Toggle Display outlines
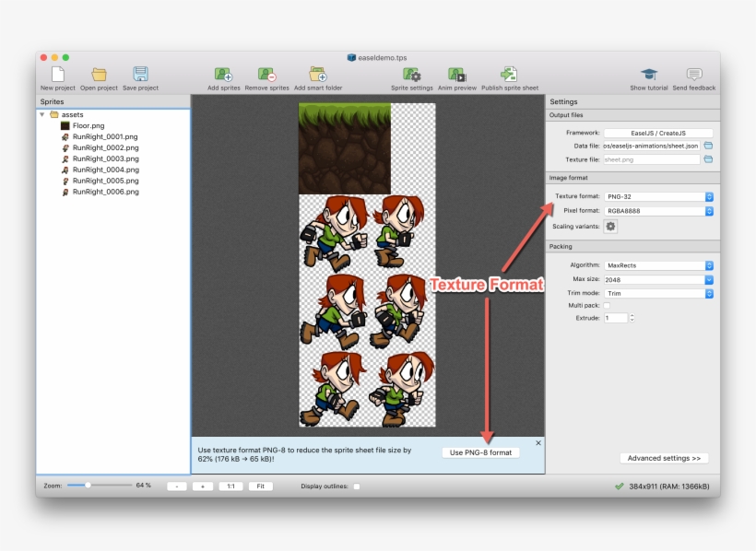The height and width of the screenshot is (551, 756). tap(356, 487)
